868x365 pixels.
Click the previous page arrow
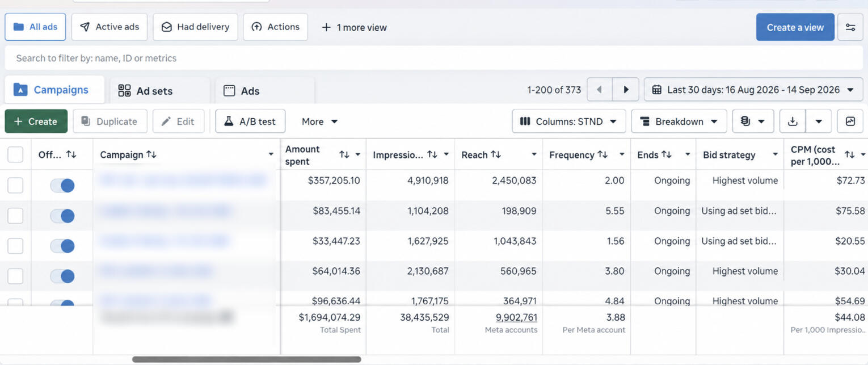click(x=599, y=90)
